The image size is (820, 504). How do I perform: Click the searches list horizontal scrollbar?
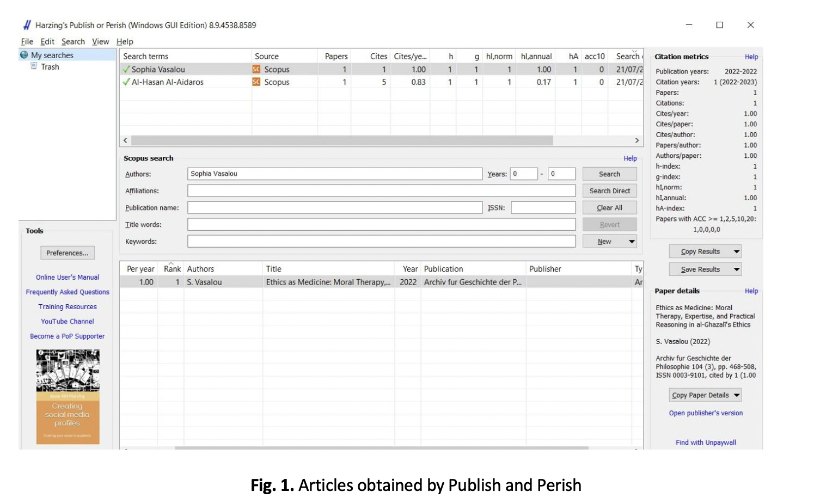[342, 140]
